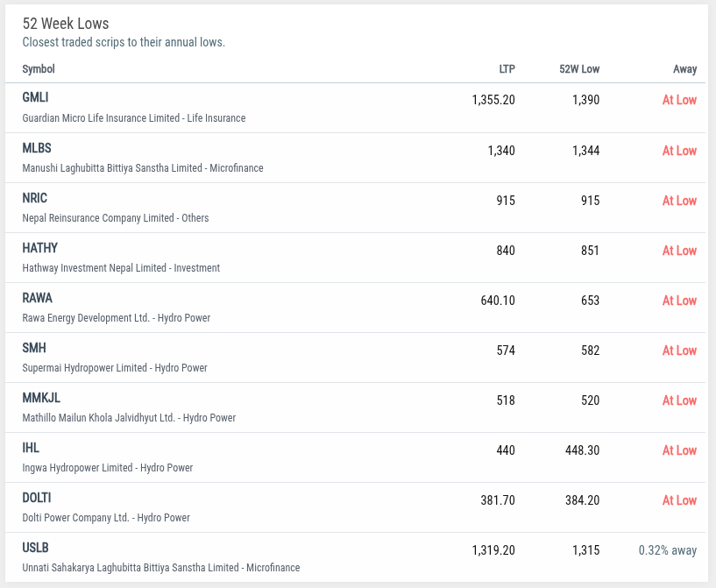Click RAWA 52W low value 653

(590, 301)
